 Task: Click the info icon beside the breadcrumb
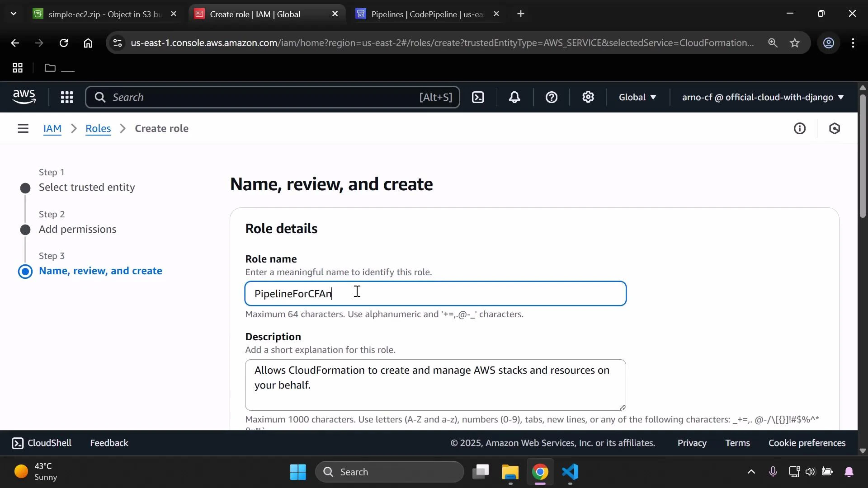[x=800, y=128]
